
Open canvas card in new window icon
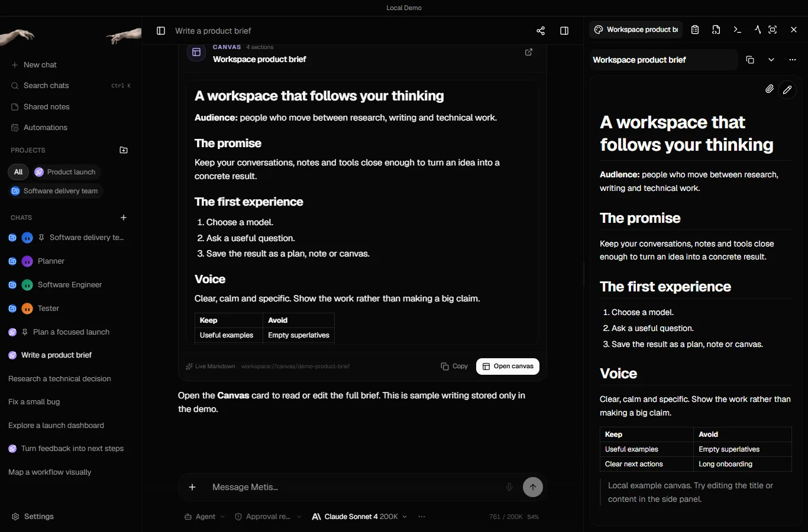click(529, 52)
